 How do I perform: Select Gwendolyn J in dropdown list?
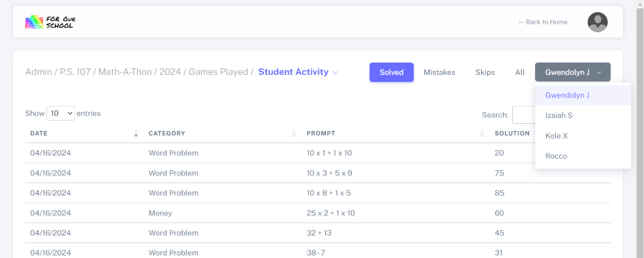tap(567, 95)
